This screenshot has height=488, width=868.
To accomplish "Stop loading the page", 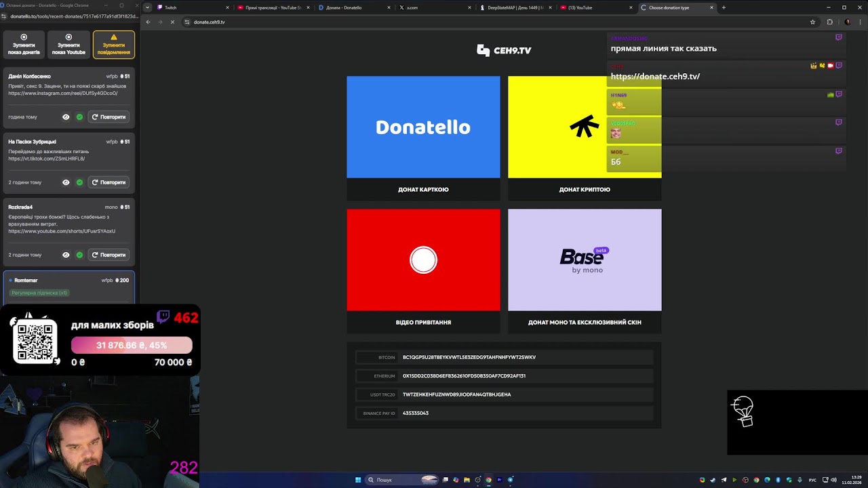I will (172, 22).
